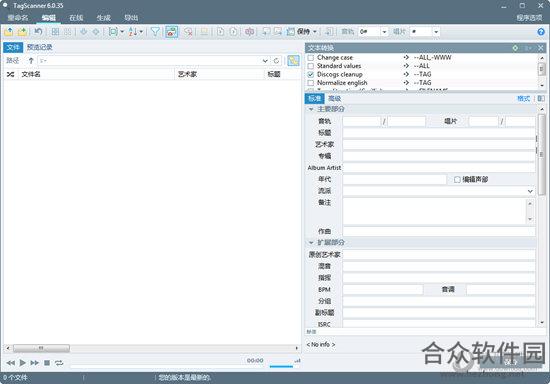Click the remove tags icon with red X
Image resolution: width=550 pixels, height=384 pixels.
point(188,32)
